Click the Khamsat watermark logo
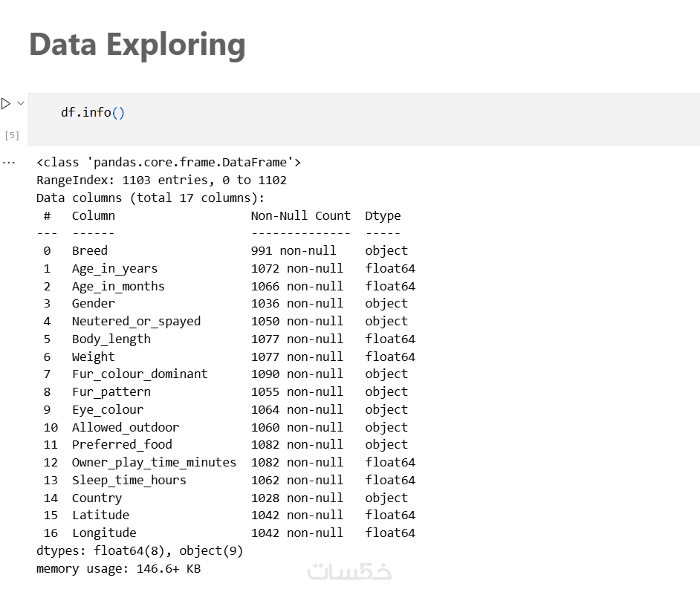The width and height of the screenshot is (700, 592). (x=349, y=570)
